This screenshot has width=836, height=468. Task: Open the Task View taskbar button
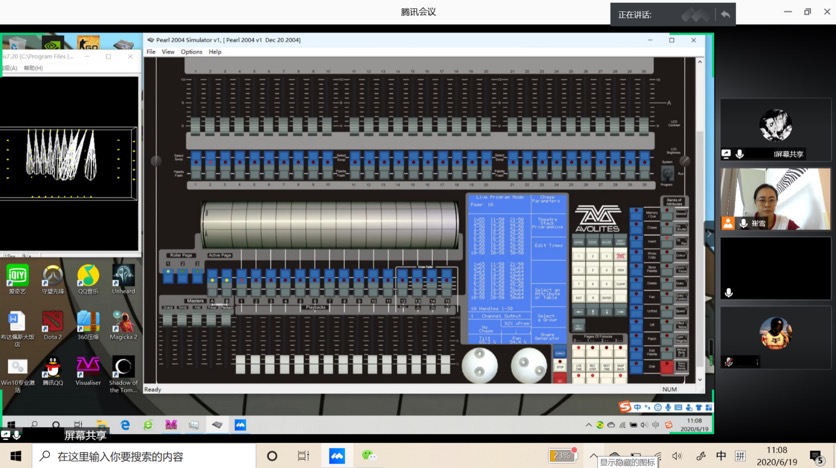(x=303, y=456)
